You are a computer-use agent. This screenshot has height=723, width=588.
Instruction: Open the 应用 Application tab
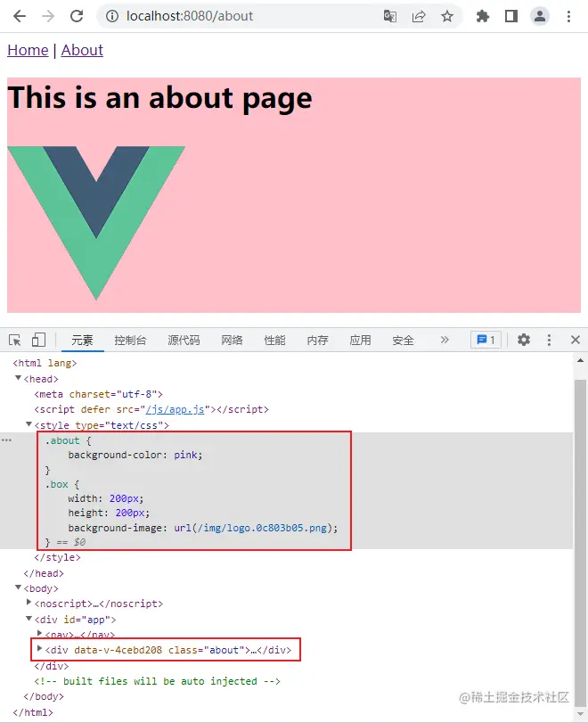coord(360,341)
